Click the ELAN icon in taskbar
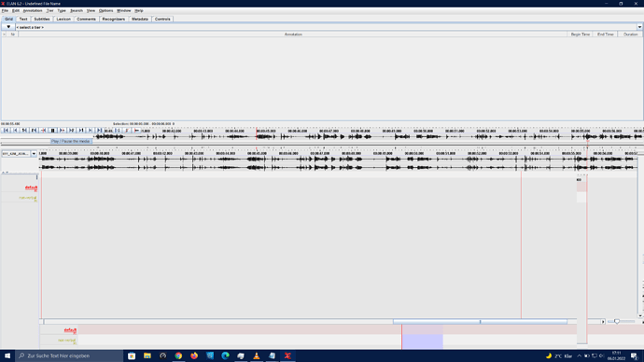The width and height of the screenshot is (644, 362). [287, 355]
